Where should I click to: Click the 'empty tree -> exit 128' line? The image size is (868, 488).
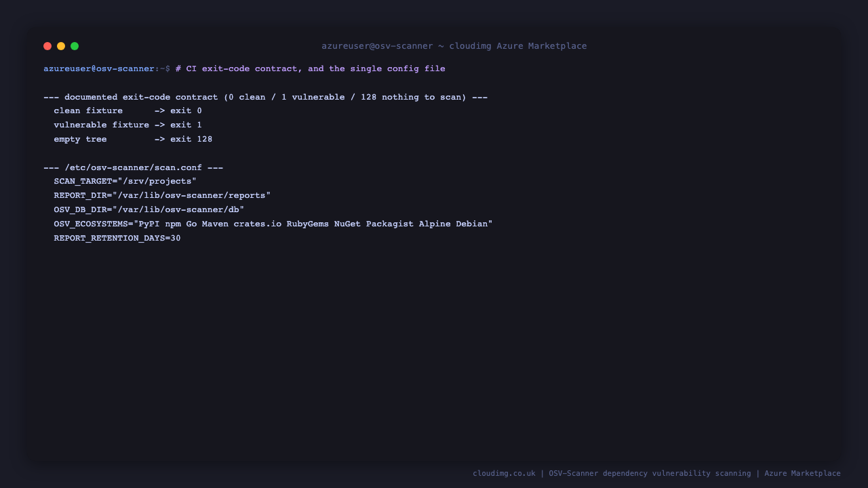pos(133,140)
